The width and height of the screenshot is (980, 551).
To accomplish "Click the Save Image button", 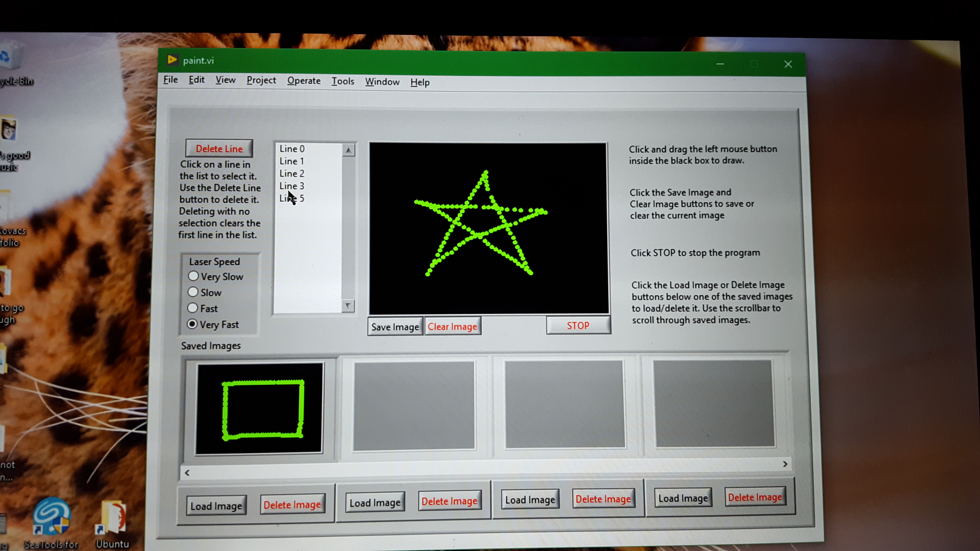I will 395,327.
